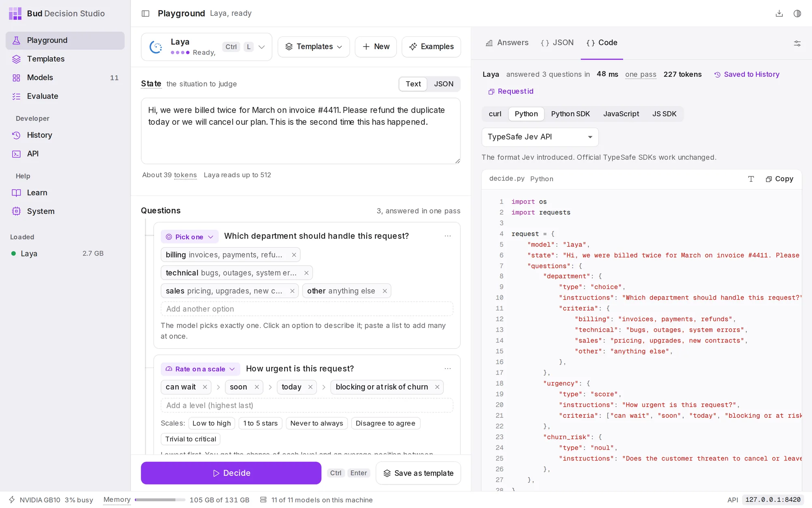Click the NVIDIA GPU lightning icon
Viewport: 812px width, 508px height.
pyautogui.click(x=12, y=500)
